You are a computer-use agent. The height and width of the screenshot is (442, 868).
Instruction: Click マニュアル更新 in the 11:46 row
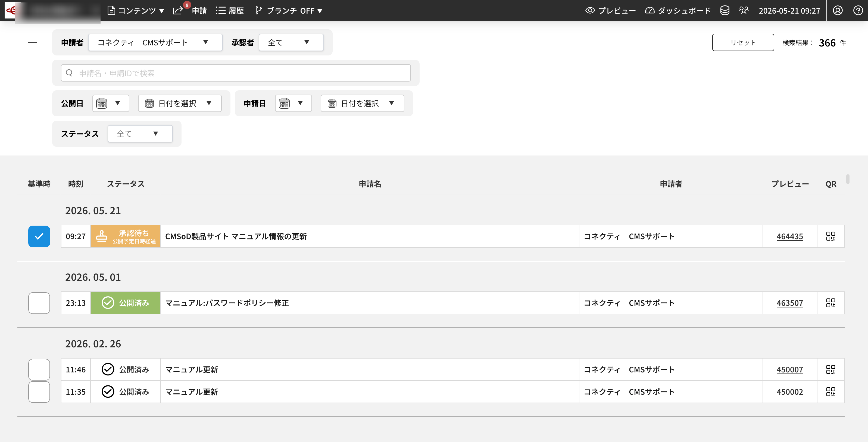point(191,369)
